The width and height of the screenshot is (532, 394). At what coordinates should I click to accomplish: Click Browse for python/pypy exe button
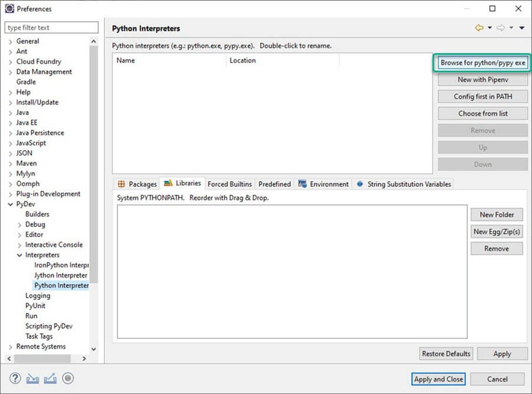(482, 63)
